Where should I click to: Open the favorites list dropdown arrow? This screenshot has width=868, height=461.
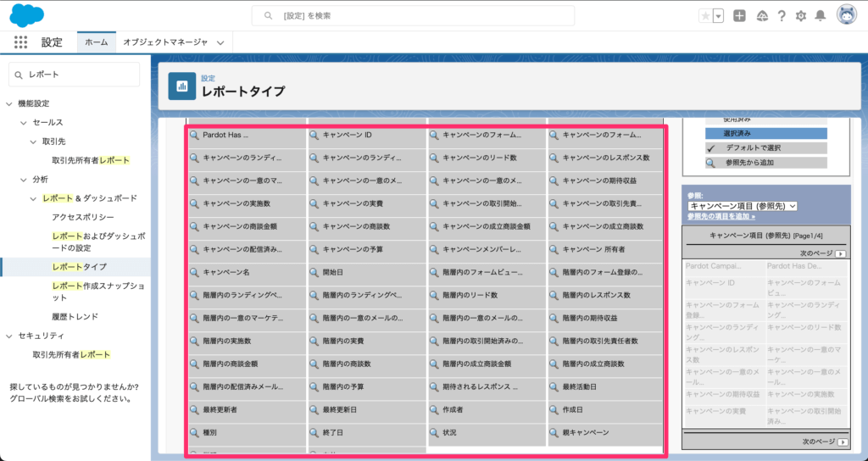point(719,16)
